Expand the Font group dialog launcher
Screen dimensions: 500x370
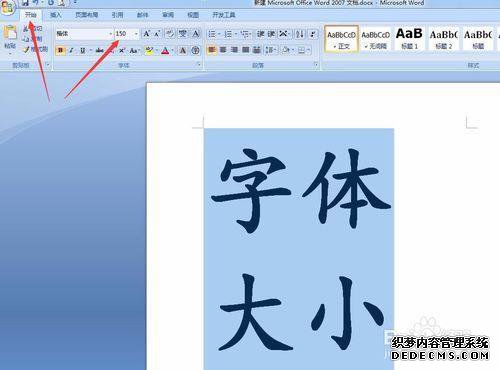click(199, 65)
